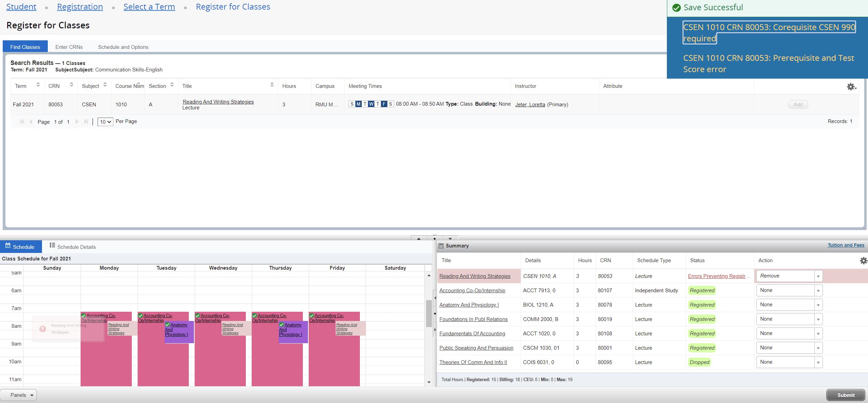Open Action dropdown for Reading And Writing Strategies

pos(789,276)
